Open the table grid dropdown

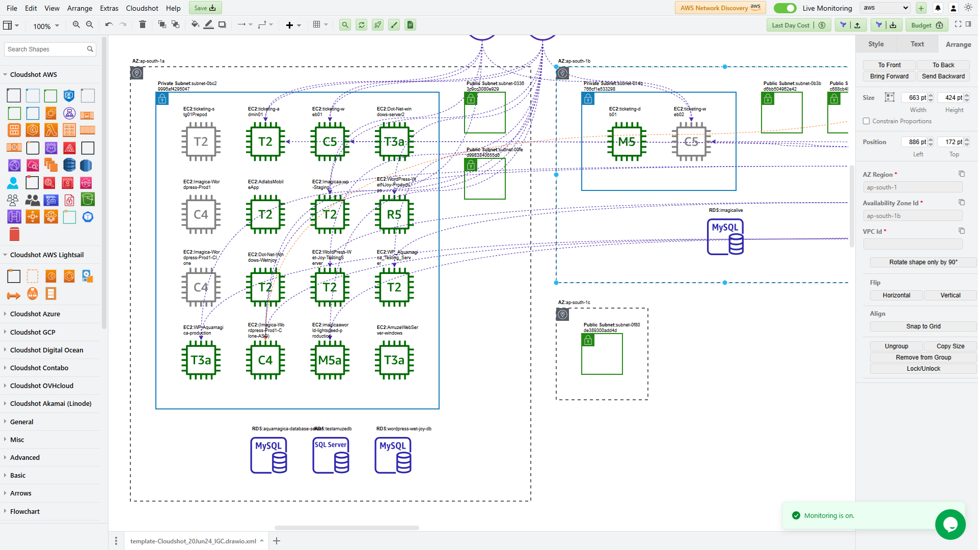321,25
